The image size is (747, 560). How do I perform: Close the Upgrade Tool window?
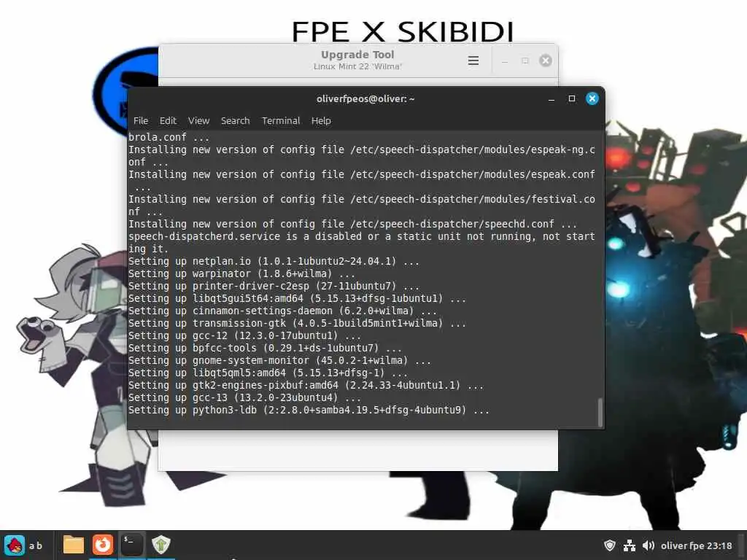tap(546, 61)
